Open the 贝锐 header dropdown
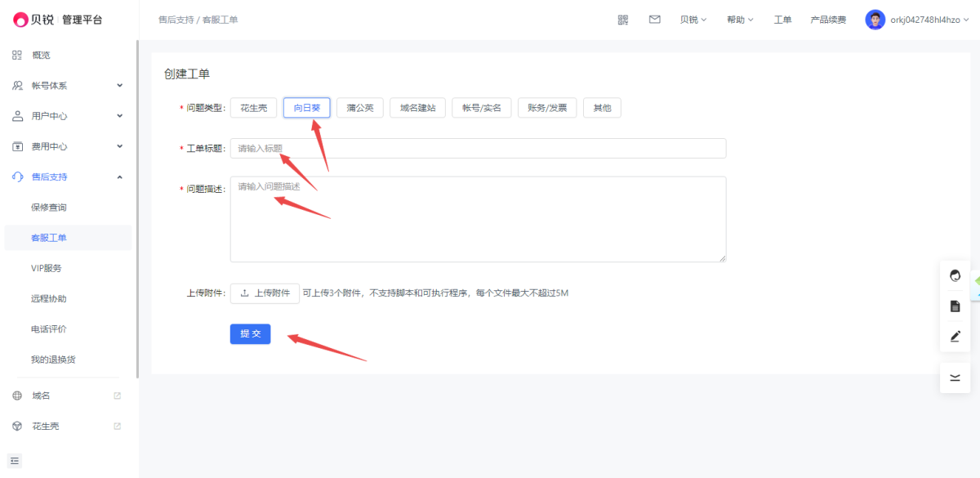Screen dimensions: 980x478 click(x=693, y=20)
